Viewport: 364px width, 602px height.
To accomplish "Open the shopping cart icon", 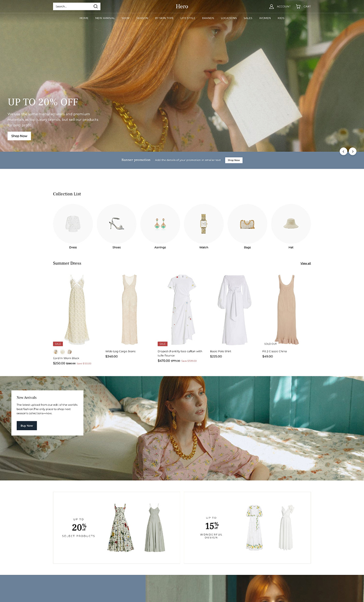I will tap(298, 7).
